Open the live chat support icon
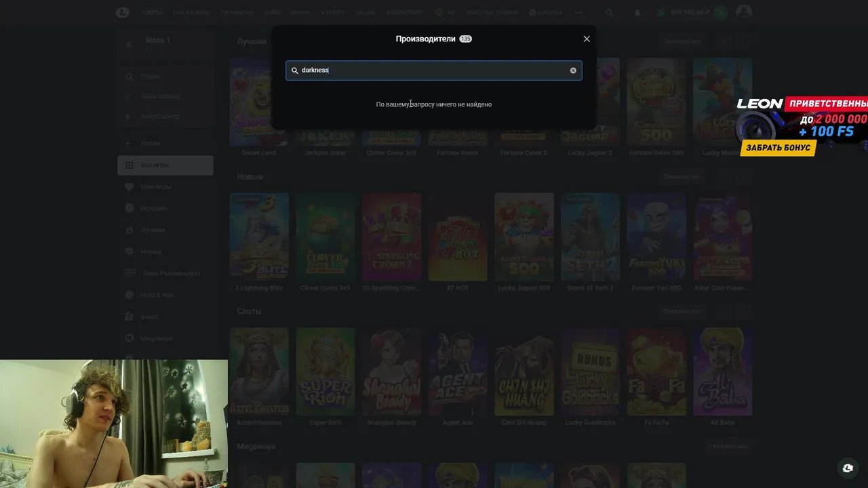This screenshot has width=868, height=488. point(848,468)
